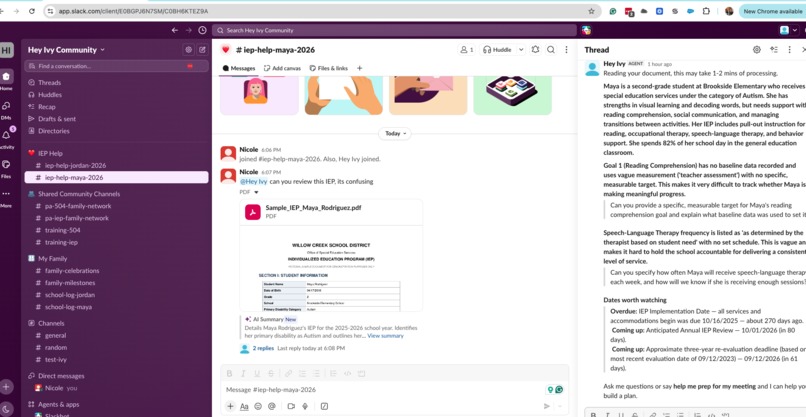Click the Search Hey Ivy Community field
The width and height of the screenshot is (806, 417).
point(394,30)
